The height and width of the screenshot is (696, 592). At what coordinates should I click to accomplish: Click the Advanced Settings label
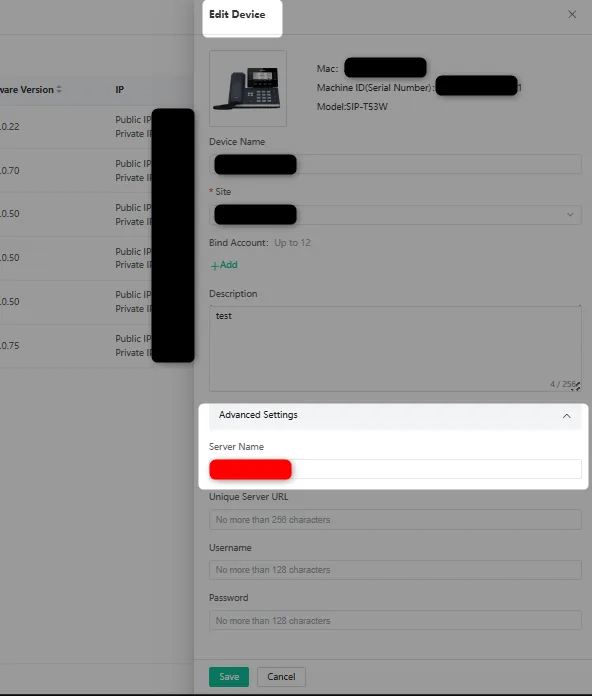[258, 415]
